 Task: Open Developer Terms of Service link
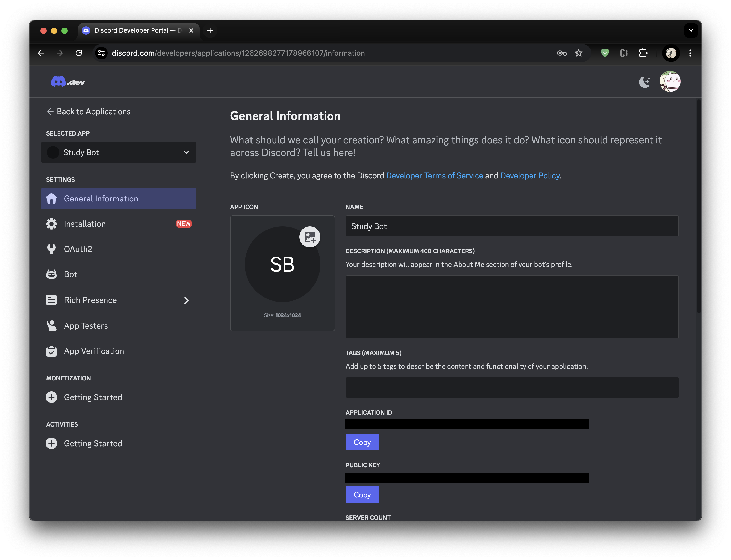[x=435, y=176]
